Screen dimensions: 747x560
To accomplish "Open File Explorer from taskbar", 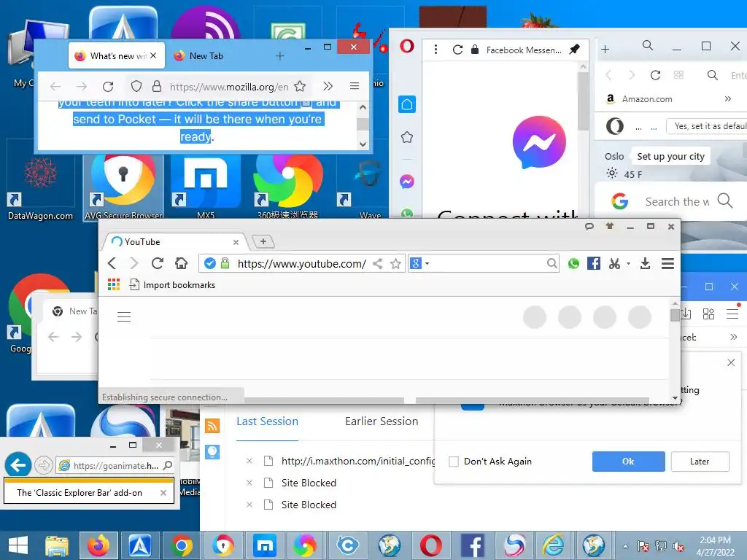I will (57, 545).
